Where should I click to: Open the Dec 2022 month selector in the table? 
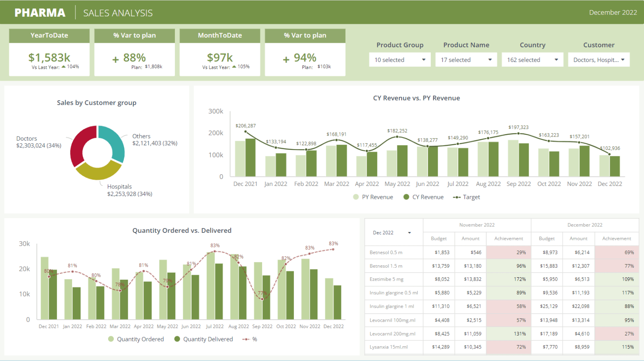pyautogui.click(x=392, y=232)
